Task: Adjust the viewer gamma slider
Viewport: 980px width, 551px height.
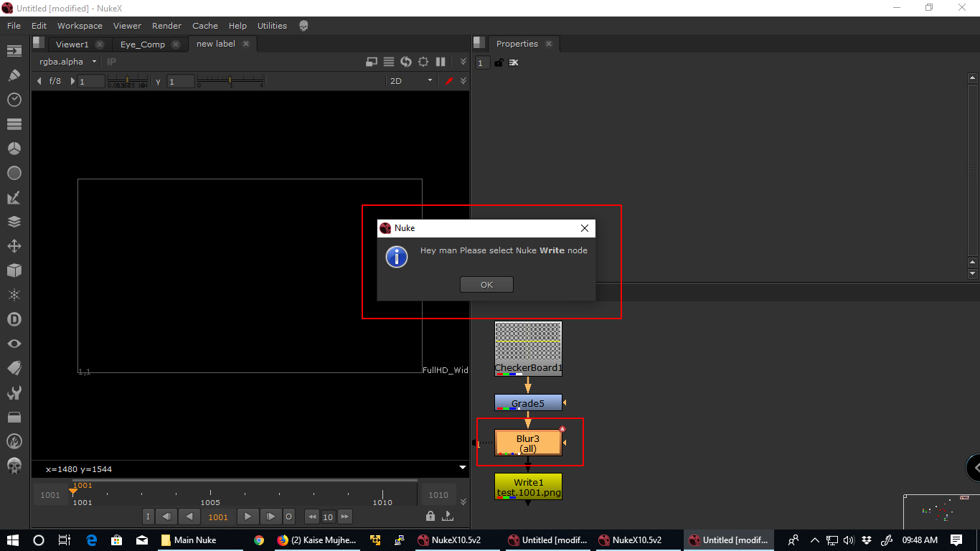Action: (x=230, y=81)
